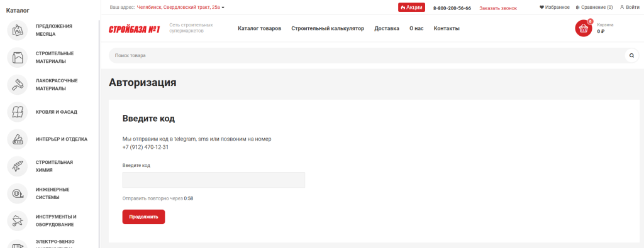Open the О нас menu item
This screenshot has width=644, height=248.
pos(416,28)
